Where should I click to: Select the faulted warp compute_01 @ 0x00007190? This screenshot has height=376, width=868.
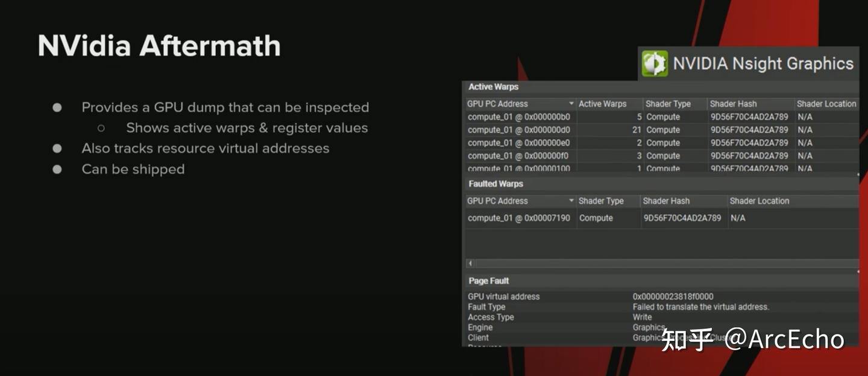coord(519,218)
